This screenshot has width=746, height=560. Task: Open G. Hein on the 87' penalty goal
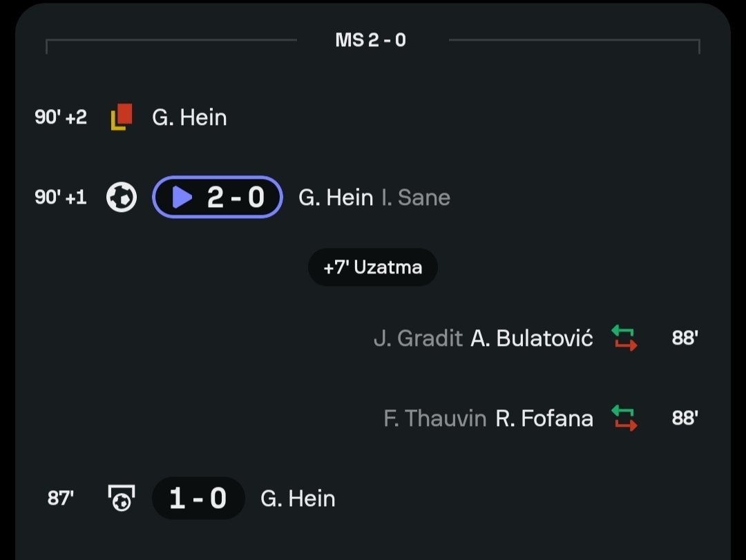point(298,499)
